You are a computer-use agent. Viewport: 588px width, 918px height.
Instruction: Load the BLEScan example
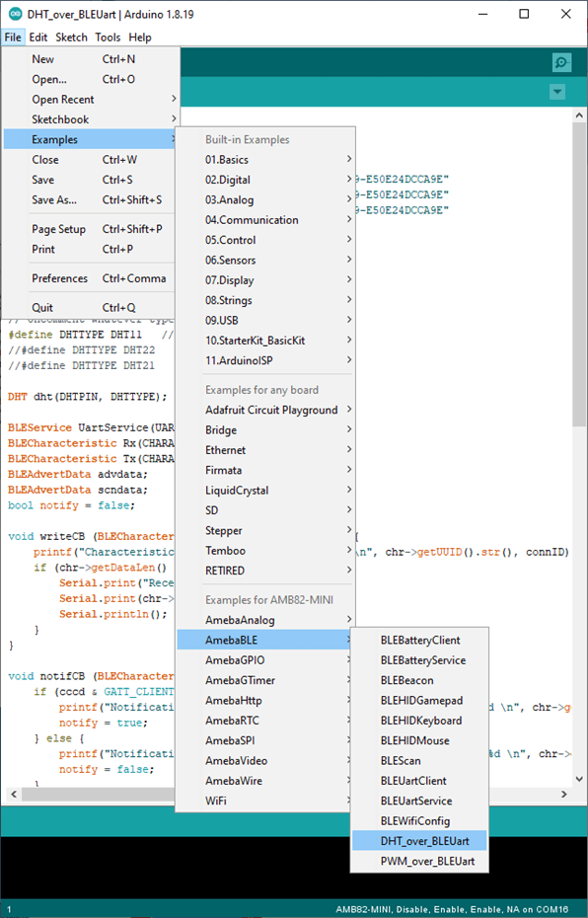click(419, 760)
